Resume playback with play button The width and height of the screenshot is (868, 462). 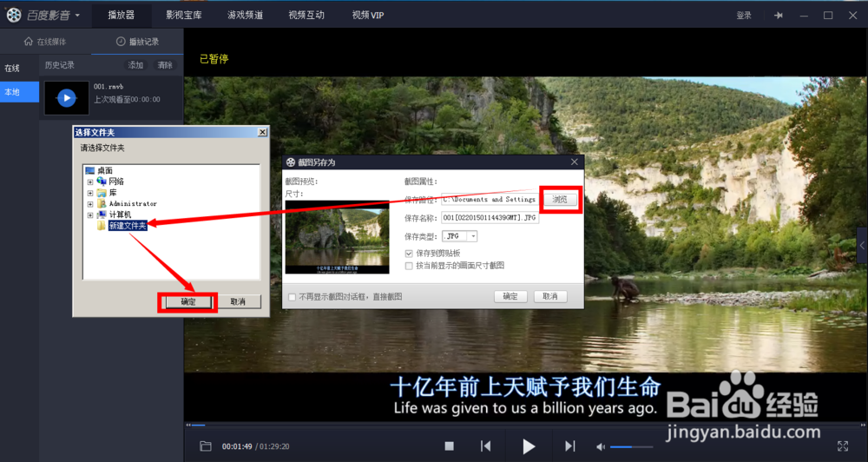pyautogui.click(x=529, y=446)
